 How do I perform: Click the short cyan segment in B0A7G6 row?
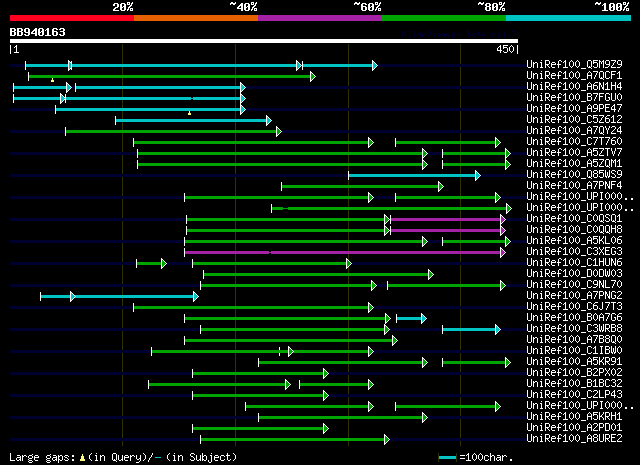(411, 319)
